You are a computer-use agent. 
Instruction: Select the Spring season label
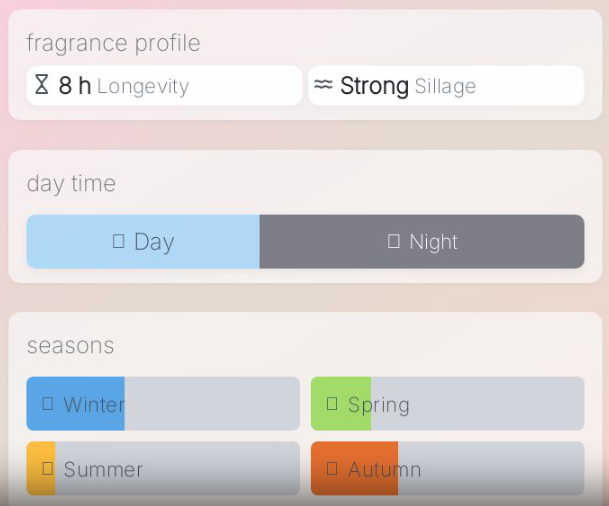coord(379,405)
